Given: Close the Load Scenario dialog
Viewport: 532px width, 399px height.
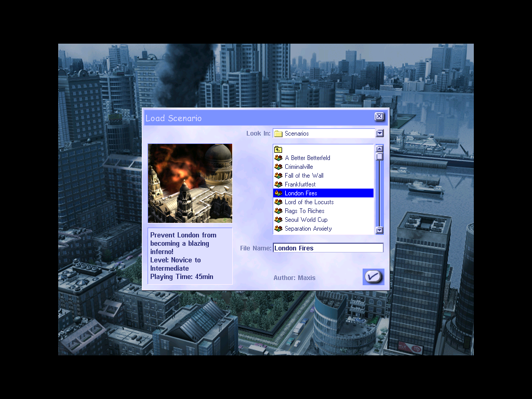Looking at the screenshot, I should click(379, 117).
